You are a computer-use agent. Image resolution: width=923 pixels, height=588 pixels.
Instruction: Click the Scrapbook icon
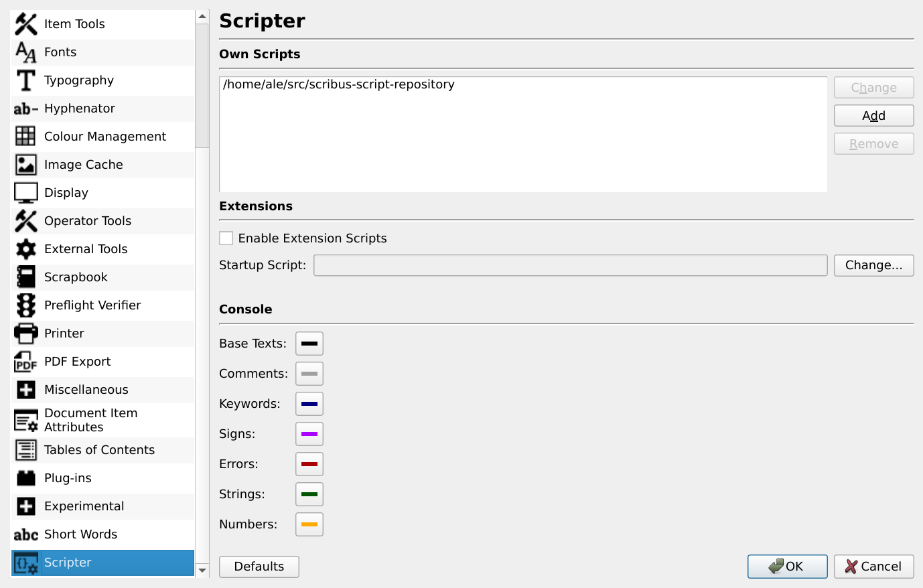pos(25,277)
